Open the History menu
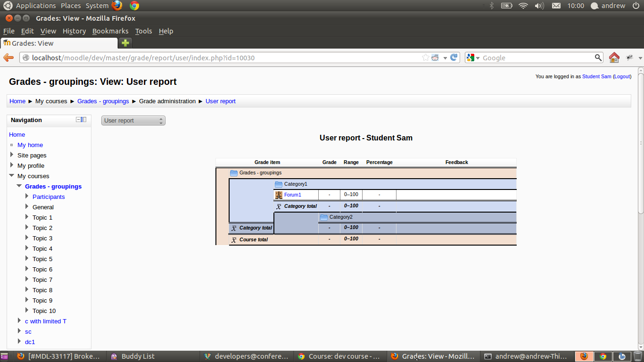 click(74, 31)
